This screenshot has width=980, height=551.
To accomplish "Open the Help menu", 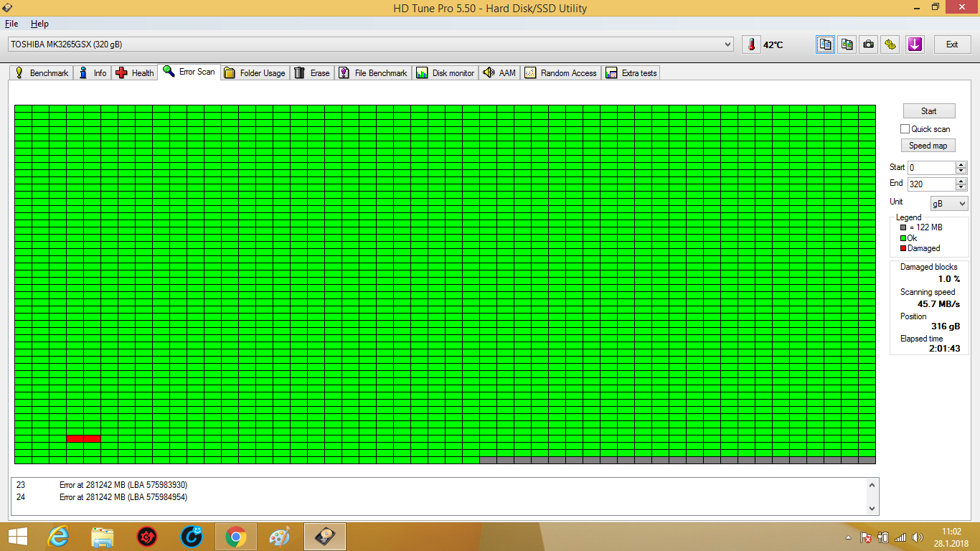I will coord(39,24).
